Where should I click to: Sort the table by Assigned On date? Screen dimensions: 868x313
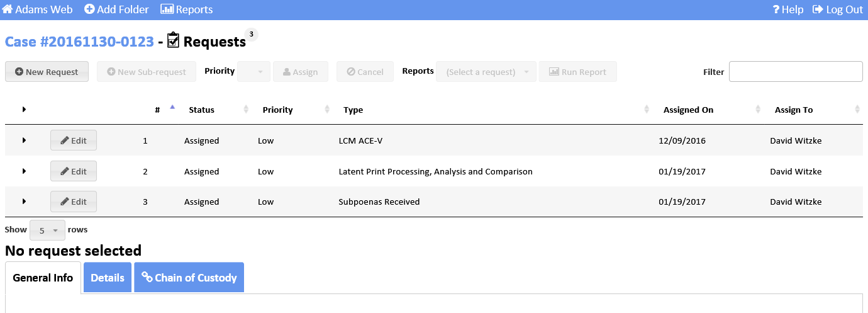[x=688, y=110]
